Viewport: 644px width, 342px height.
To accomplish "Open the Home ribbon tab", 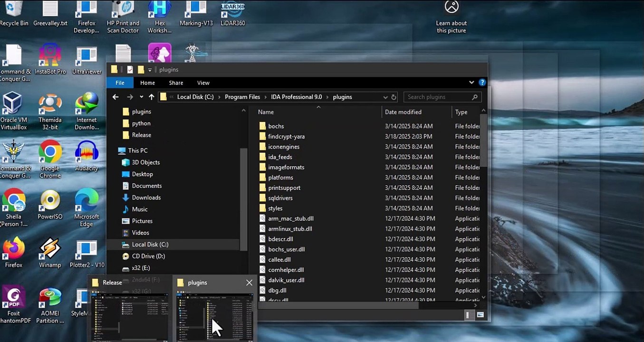I will pyautogui.click(x=147, y=83).
